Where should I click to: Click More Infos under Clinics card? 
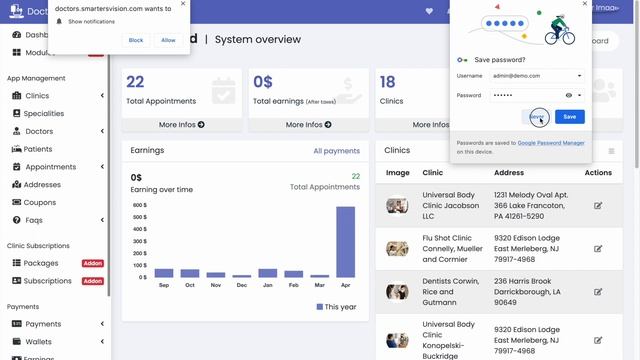431,124
